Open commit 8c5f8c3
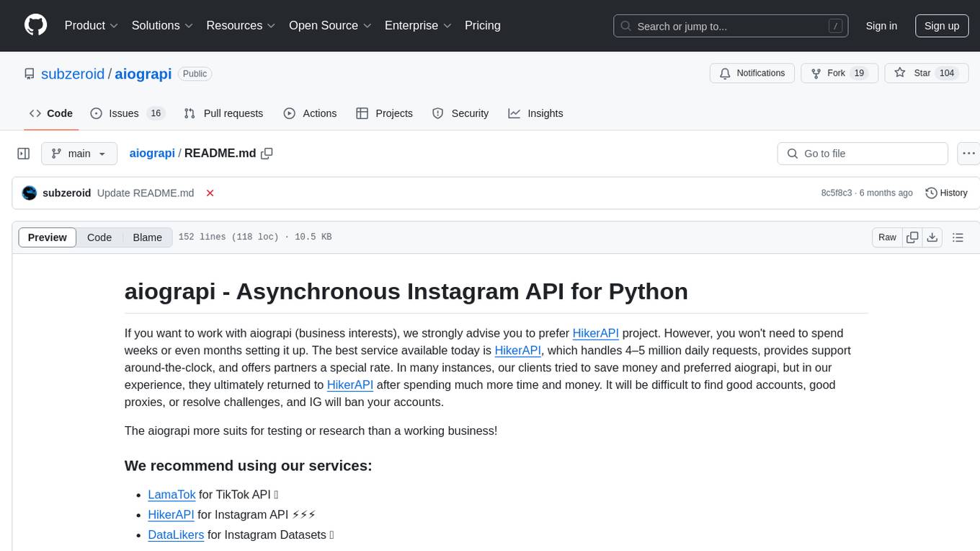This screenshot has height=551, width=980. click(837, 193)
